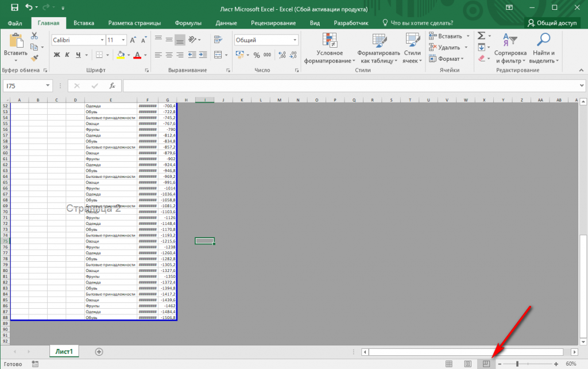Click the Merge and Center cells icon
This screenshot has height=369, width=588.
(217, 55)
